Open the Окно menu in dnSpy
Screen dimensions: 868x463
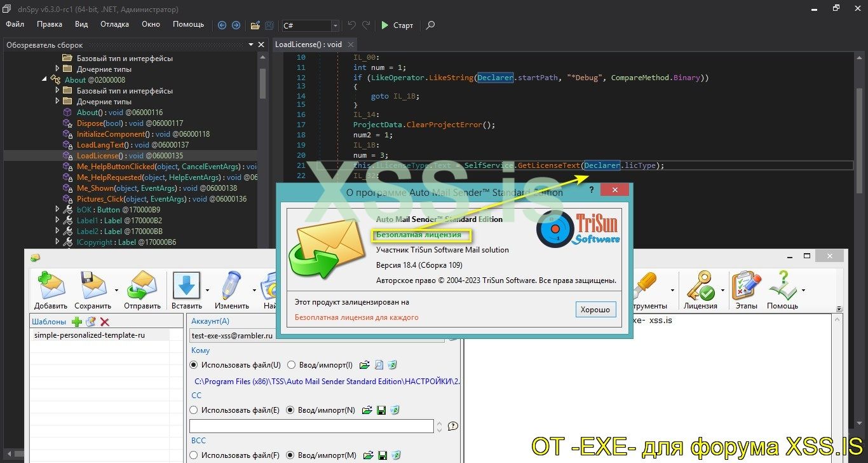tap(151, 24)
